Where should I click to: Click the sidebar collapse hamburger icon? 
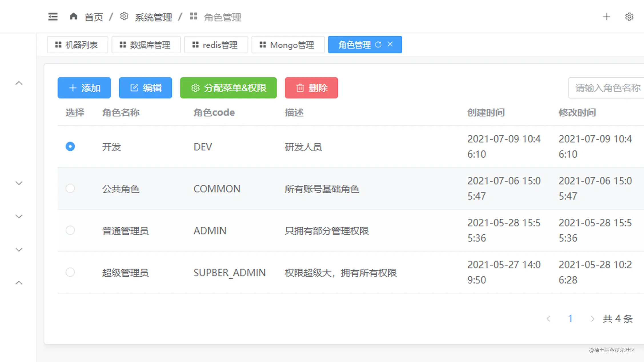[53, 17]
